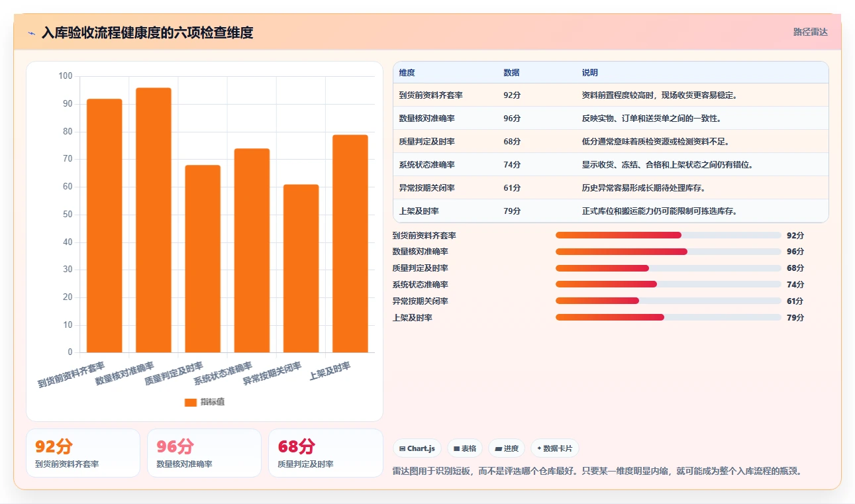Click the 质量判定及时率 progress bar
Screen dimensions: 855x504
pyautogui.click(x=668, y=268)
